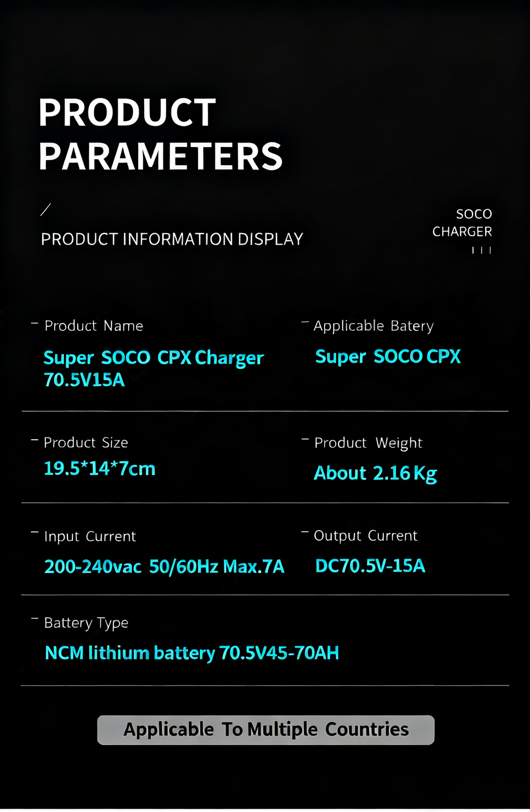Viewport: 530px width, 812px height.
Task: Click the Product Name label
Action: (x=93, y=326)
